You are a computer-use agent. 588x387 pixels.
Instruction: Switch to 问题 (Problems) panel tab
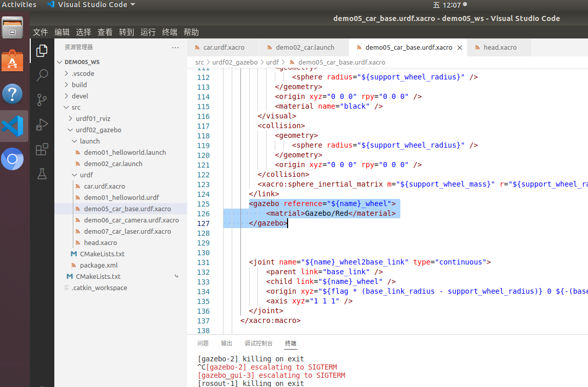pyautogui.click(x=203, y=343)
